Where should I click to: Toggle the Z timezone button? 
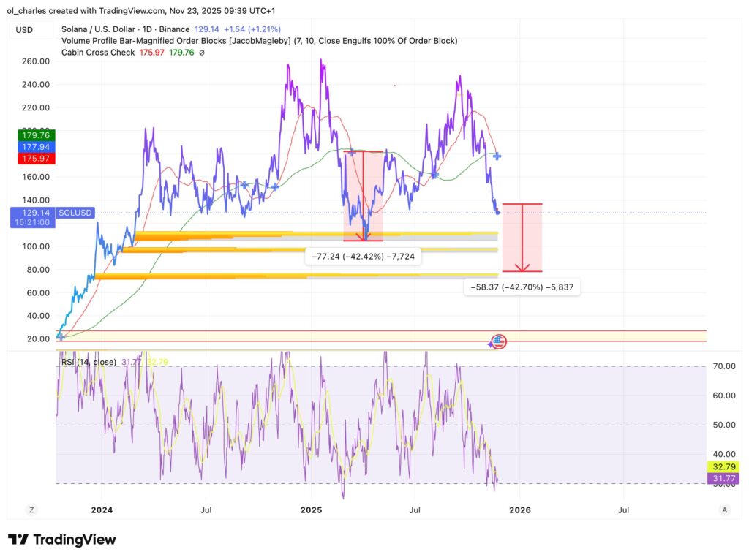tap(32, 509)
